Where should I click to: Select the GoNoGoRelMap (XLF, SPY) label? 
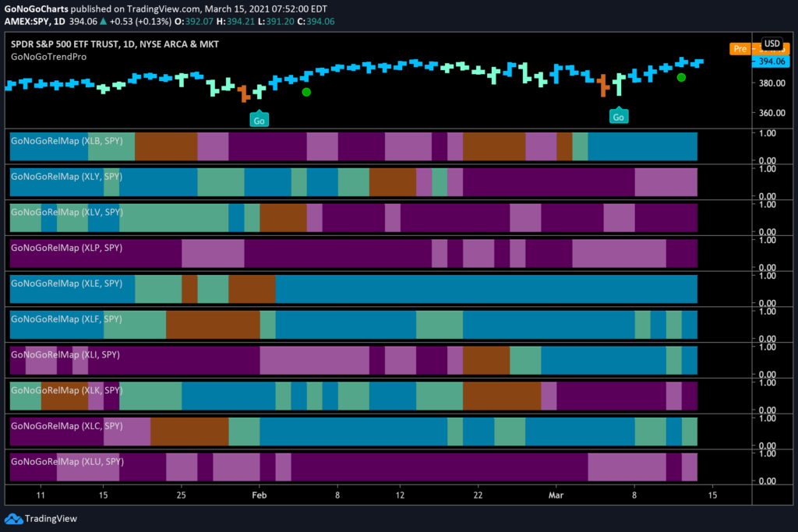[67, 319]
